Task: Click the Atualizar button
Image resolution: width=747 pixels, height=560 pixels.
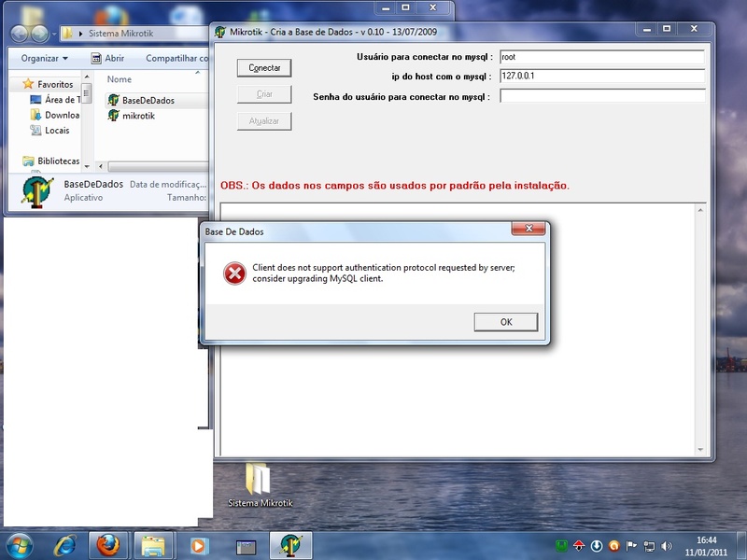Action: pyautogui.click(x=264, y=121)
